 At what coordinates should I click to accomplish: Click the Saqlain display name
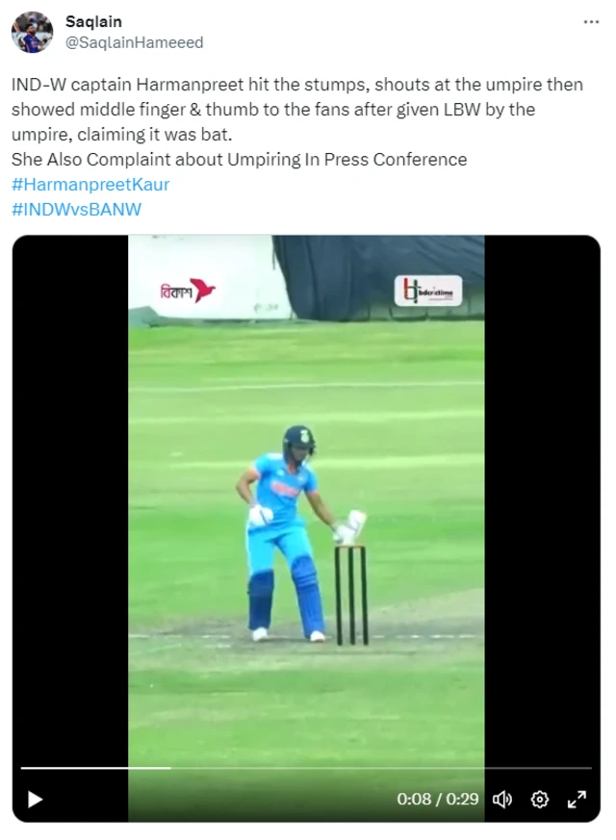[x=93, y=21]
